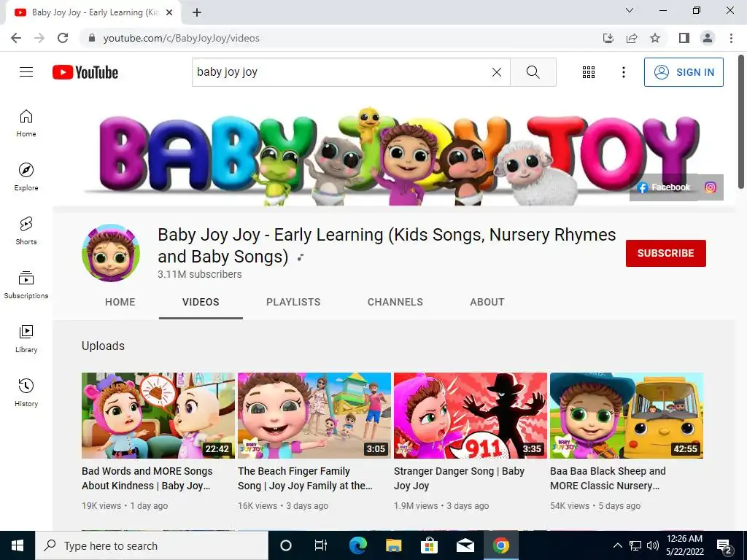Screen dimensions: 747x560
Task: Open the ABOUT channel tab
Action: (x=487, y=302)
